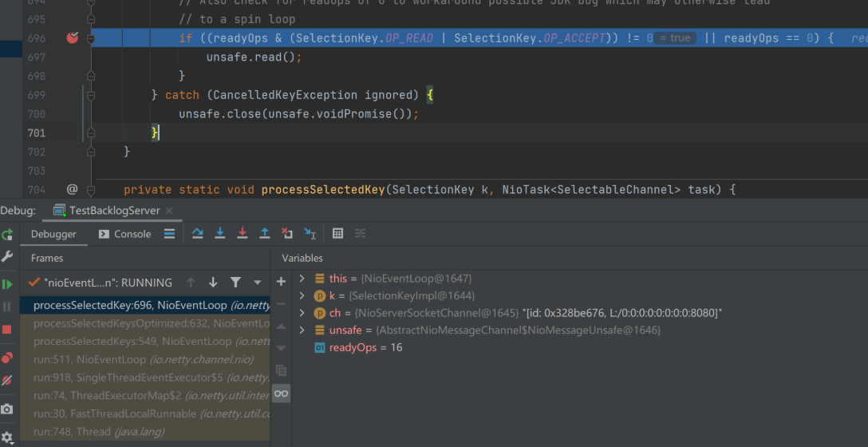Image resolution: width=868 pixels, height=447 pixels.
Task: Toggle the glasses watches view button
Action: (x=281, y=394)
